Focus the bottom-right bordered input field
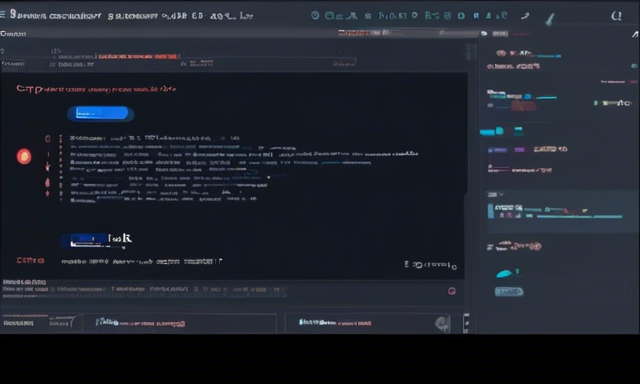The height and width of the screenshot is (384, 640). (367, 323)
